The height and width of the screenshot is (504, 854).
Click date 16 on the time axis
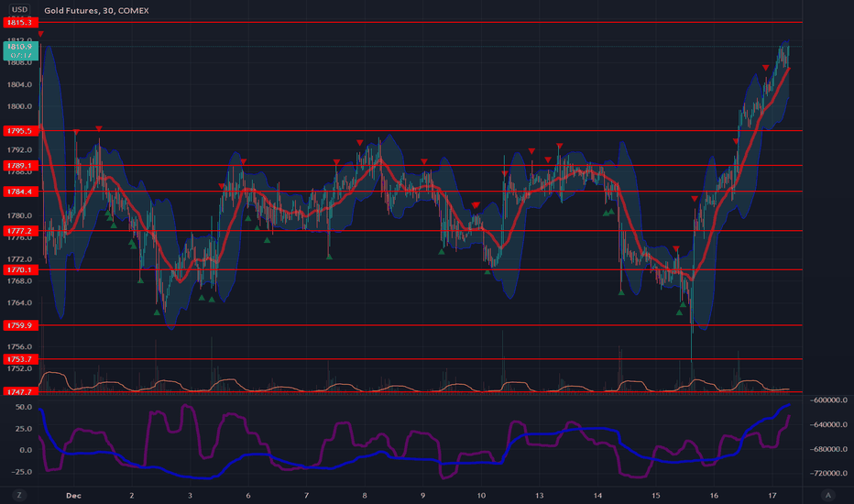click(x=714, y=495)
